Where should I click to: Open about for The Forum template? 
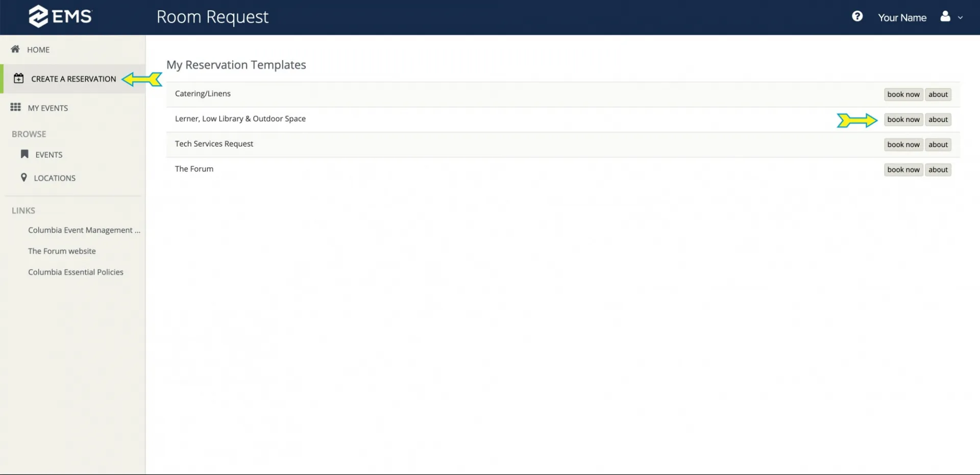pos(938,169)
